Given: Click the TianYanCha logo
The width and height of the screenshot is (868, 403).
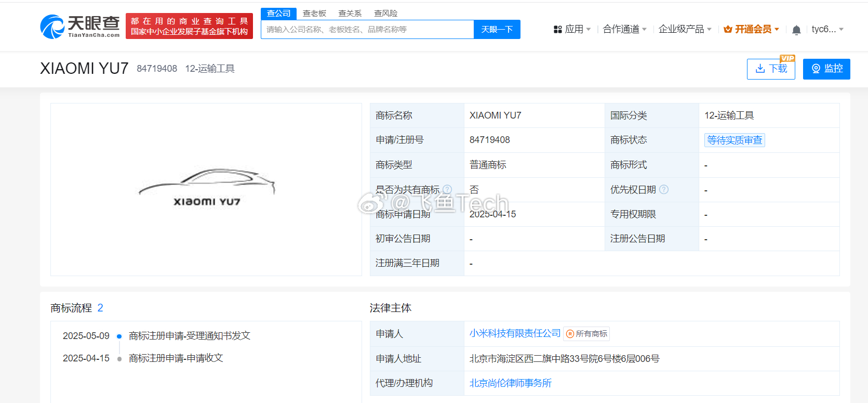Looking at the screenshot, I should (x=80, y=26).
